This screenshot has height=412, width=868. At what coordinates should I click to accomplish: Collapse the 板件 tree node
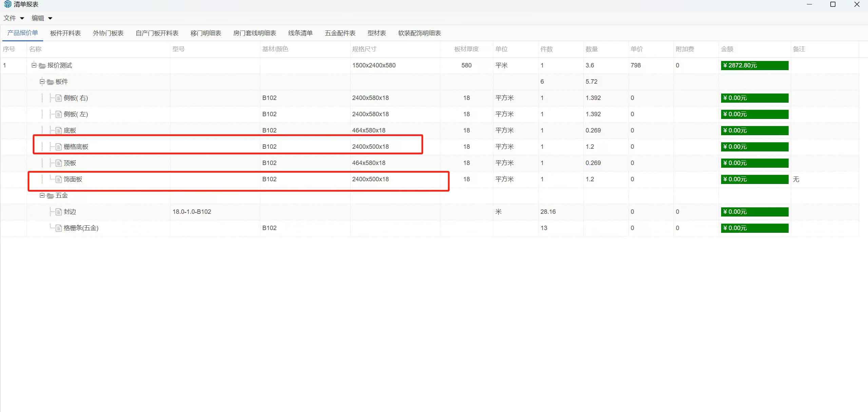pyautogui.click(x=42, y=82)
